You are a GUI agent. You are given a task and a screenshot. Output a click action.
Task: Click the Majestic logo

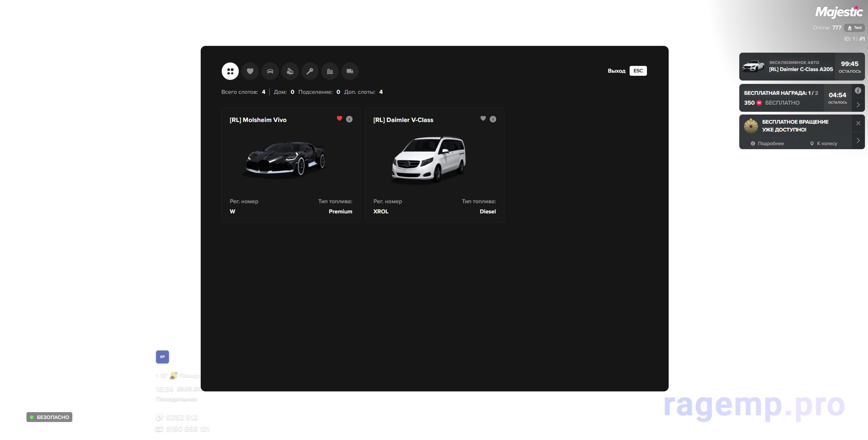tap(839, 12)
